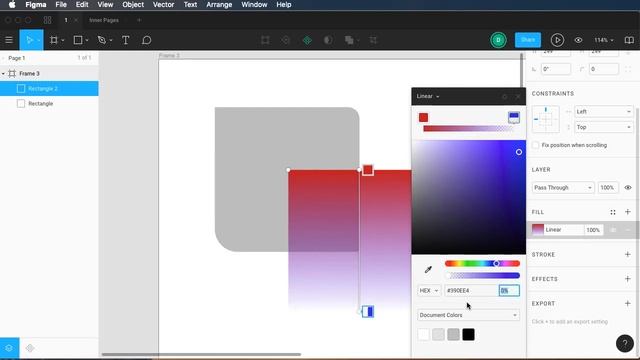Click the Edit Object toolbar icon
Image resolution: width=640 pixels, height=360 pixels.
[265, 40]
